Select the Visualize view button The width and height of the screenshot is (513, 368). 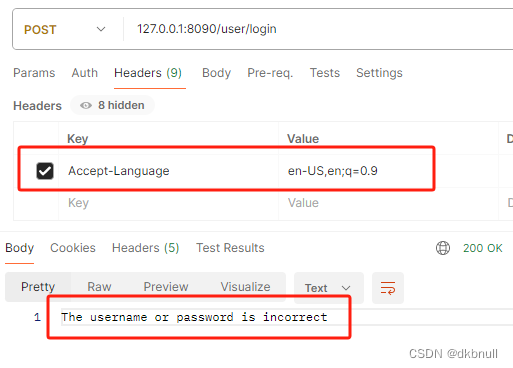point(245,287)
